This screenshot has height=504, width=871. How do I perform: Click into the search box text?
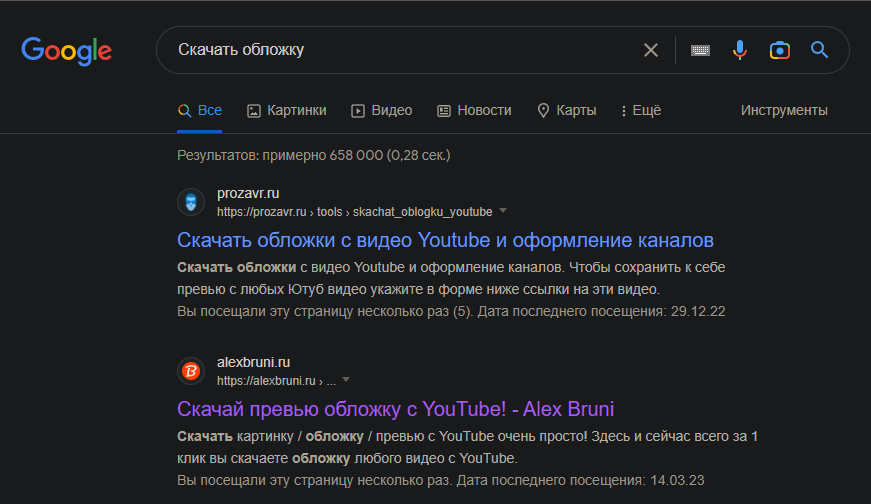pos(241,50)
